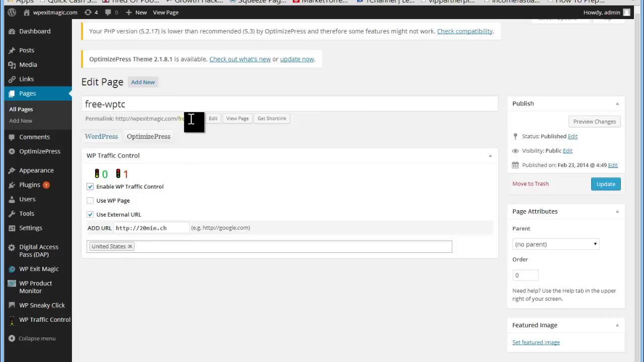The width and height of the screenshot is (644, 362).
Task: Switch to the OptimizePress editor tab
Action: (x=148, y=136)
